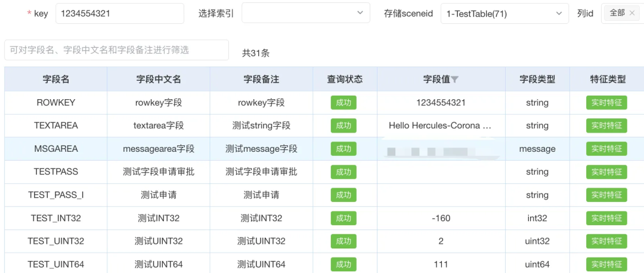Select the MSGAREA field name cell
The height and width of the screenshot is (273, 644).
click(x=56, y=149)
